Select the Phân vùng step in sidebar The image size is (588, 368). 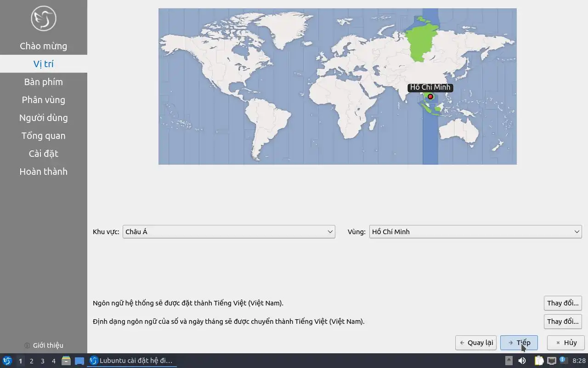pos(44,100)
